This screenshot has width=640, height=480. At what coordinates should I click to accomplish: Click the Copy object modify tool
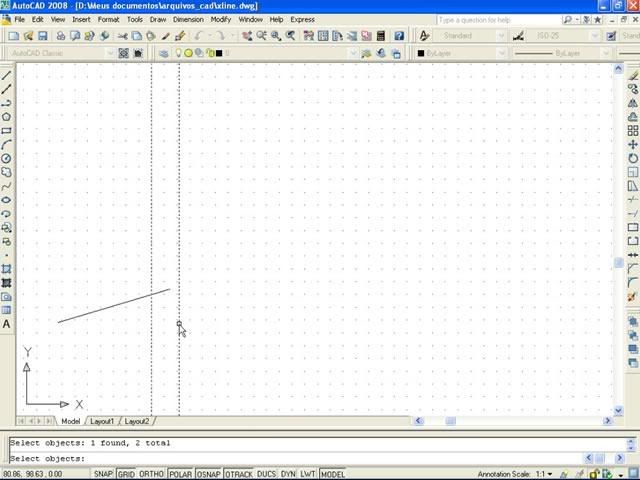coord(633,89)
